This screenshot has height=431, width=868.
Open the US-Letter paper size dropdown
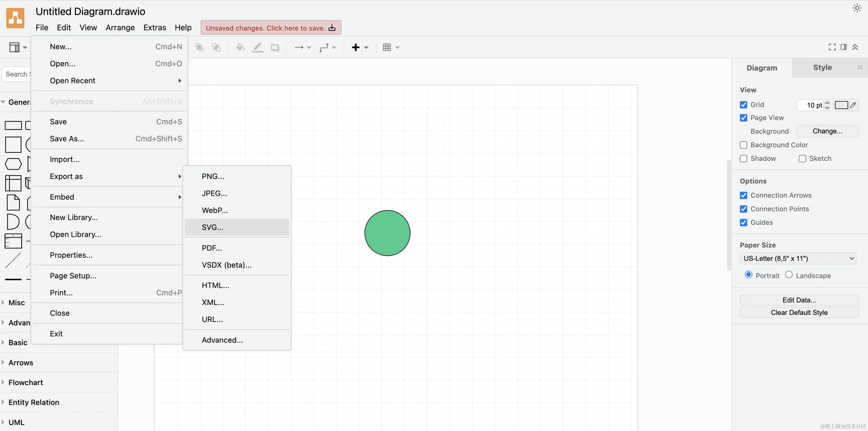point(798,258)
